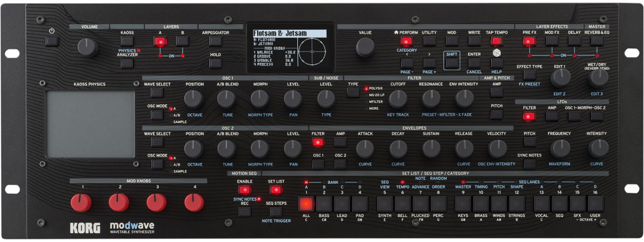Tap the TAP TEMPO button
644x242 pixels.
coord(497,41)
